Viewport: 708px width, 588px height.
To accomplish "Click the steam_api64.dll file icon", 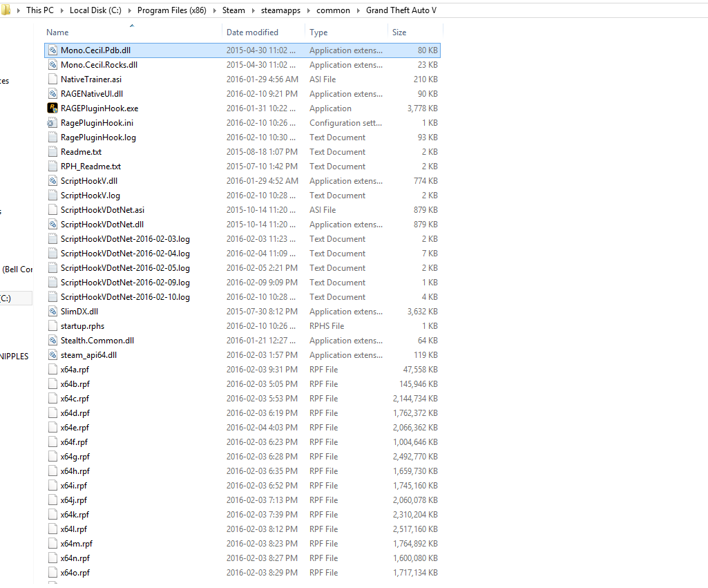I will pos(52,354).
